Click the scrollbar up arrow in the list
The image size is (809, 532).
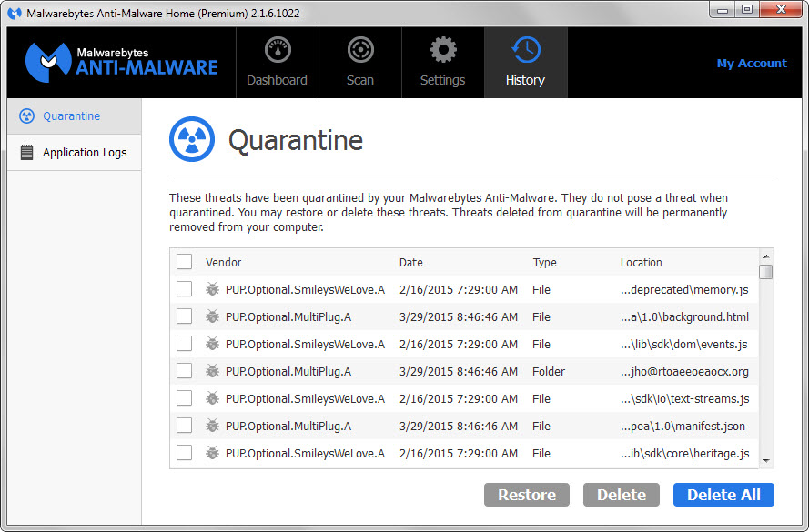tap(766, 256)
